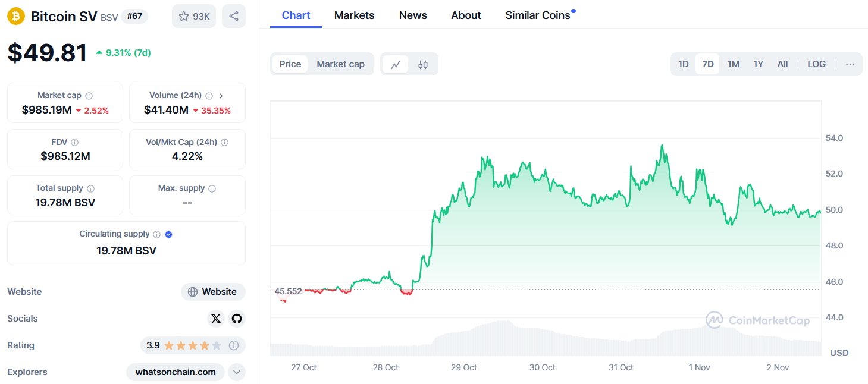Click the 9.31% (7d) change label

123,52
